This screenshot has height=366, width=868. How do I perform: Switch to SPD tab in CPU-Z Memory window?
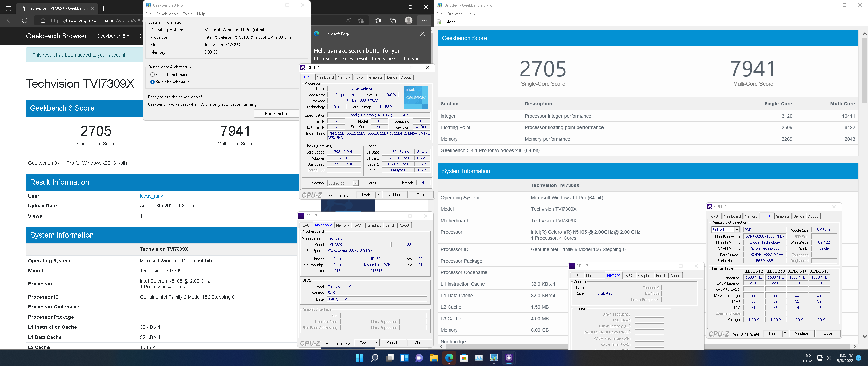point(629,276)
